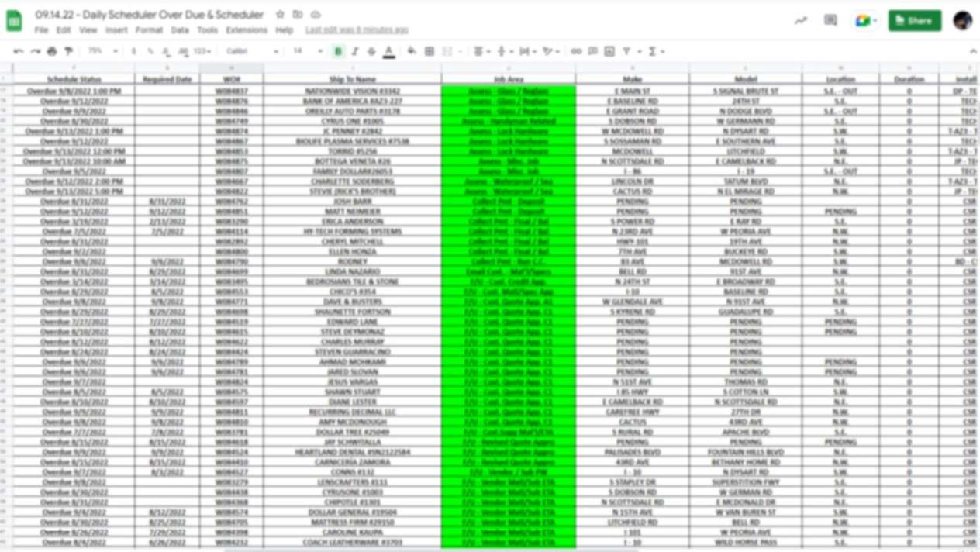Merge the selected cells
Image resolution: width=980 pixels, height=552 pixels.
point(447,51)
